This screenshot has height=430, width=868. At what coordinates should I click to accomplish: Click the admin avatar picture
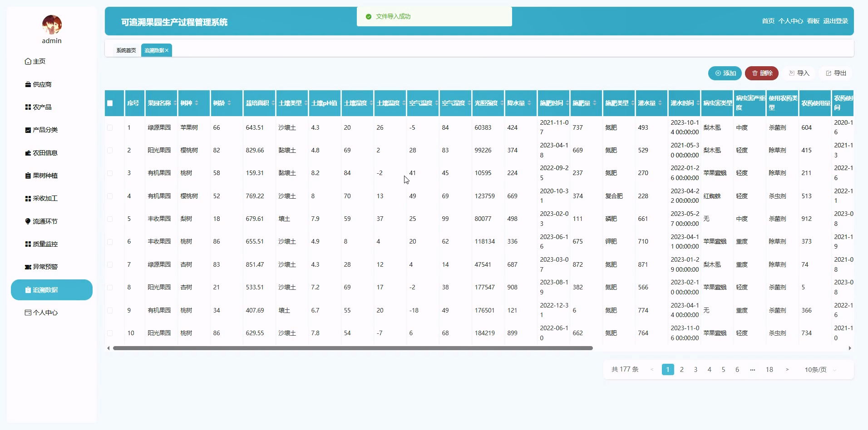(x=52, y=24)
